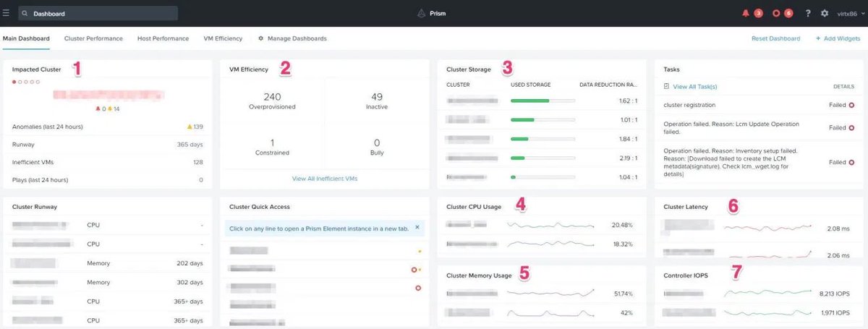Close the Cluster Quick Access info banner
Viewport: 868px width, 329px height.
tap(417, 228)
